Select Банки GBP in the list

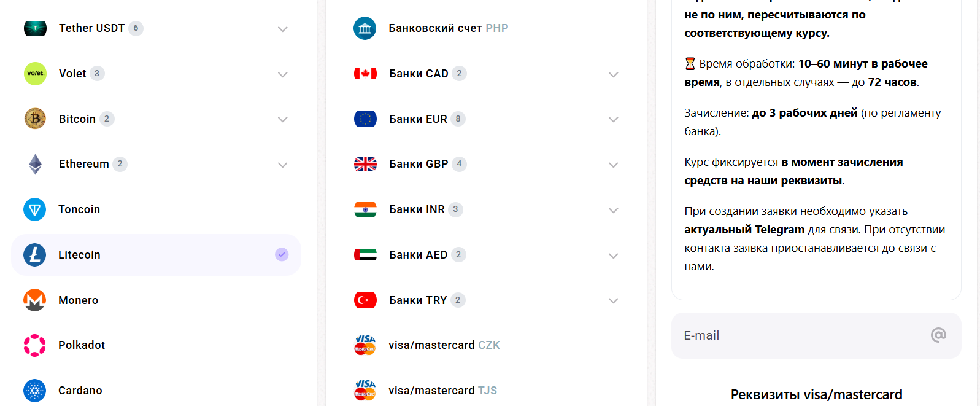419,164
